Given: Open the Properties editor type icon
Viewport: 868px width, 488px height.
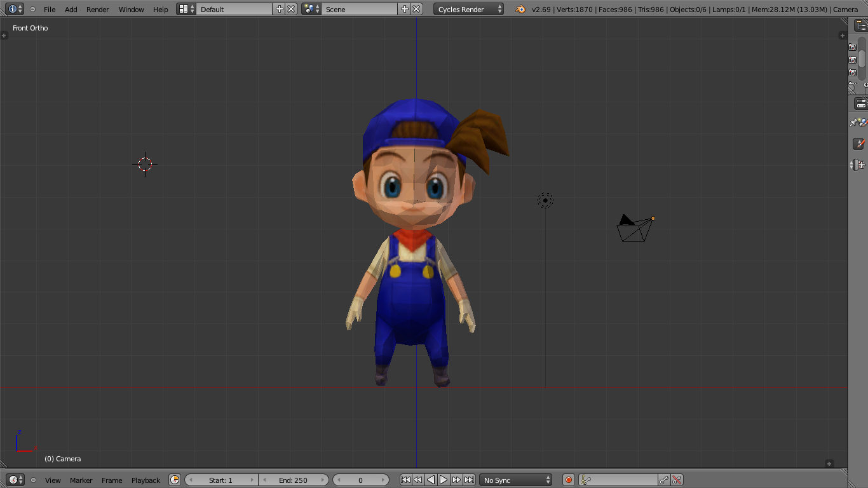Looking at the screenshot, I should [x=861, y=104].
